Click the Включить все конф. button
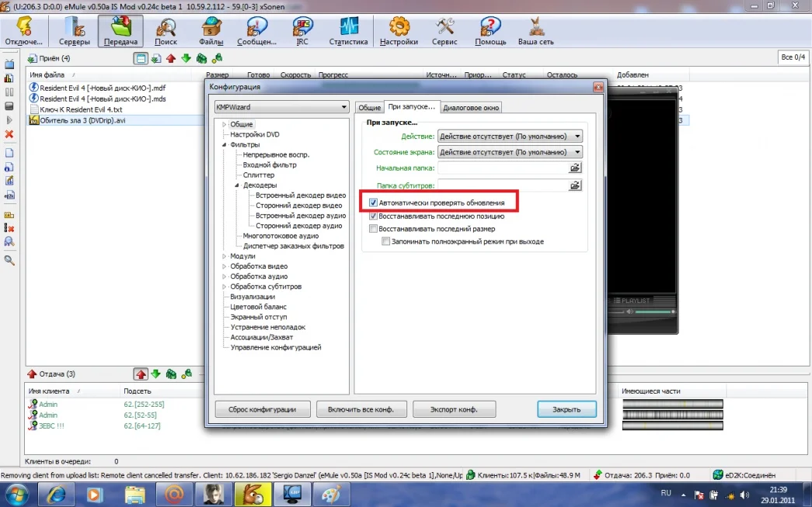Screen dimensions: 812x507 (361, 409)
